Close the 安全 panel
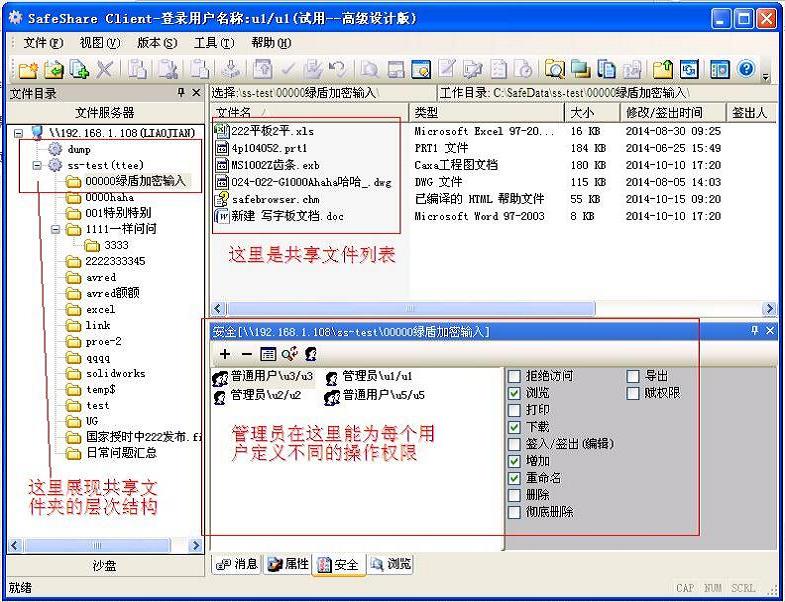 pos(770,331)
